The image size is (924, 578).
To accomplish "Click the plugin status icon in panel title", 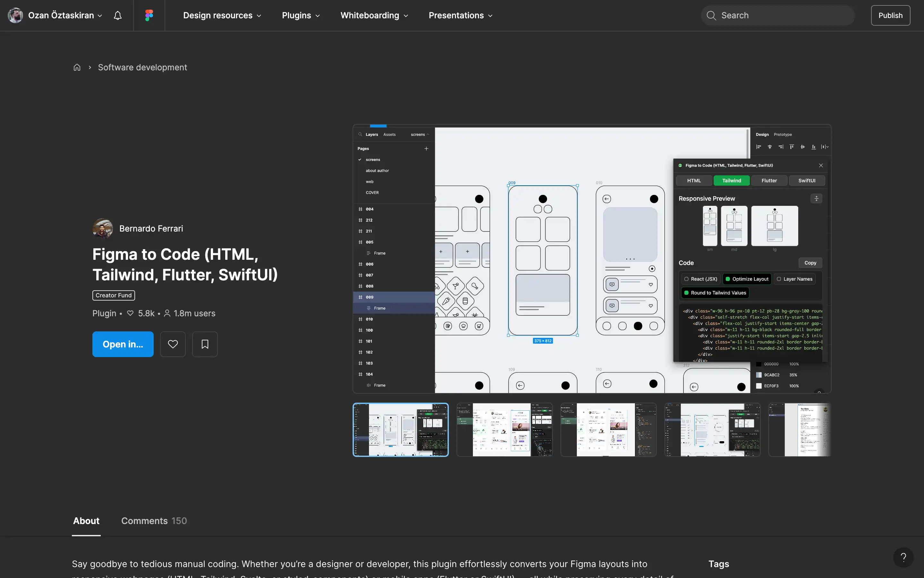I will [x=680, y=165].
